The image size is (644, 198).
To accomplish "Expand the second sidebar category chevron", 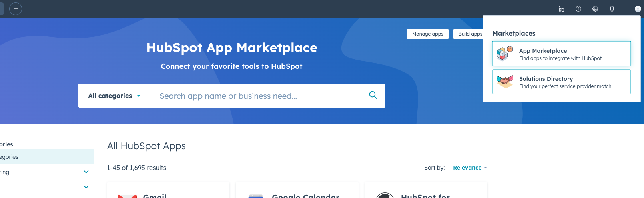I will pos(86,187).
